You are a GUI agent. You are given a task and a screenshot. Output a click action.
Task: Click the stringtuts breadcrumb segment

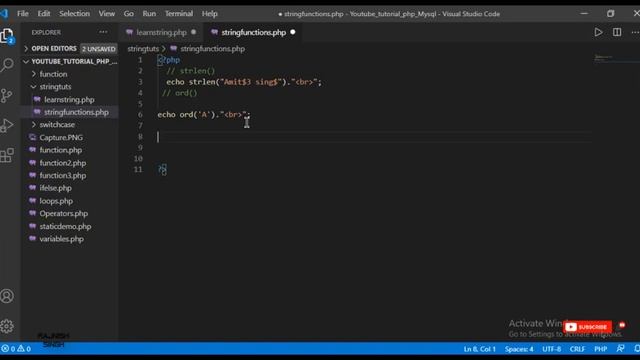[143, 49]
